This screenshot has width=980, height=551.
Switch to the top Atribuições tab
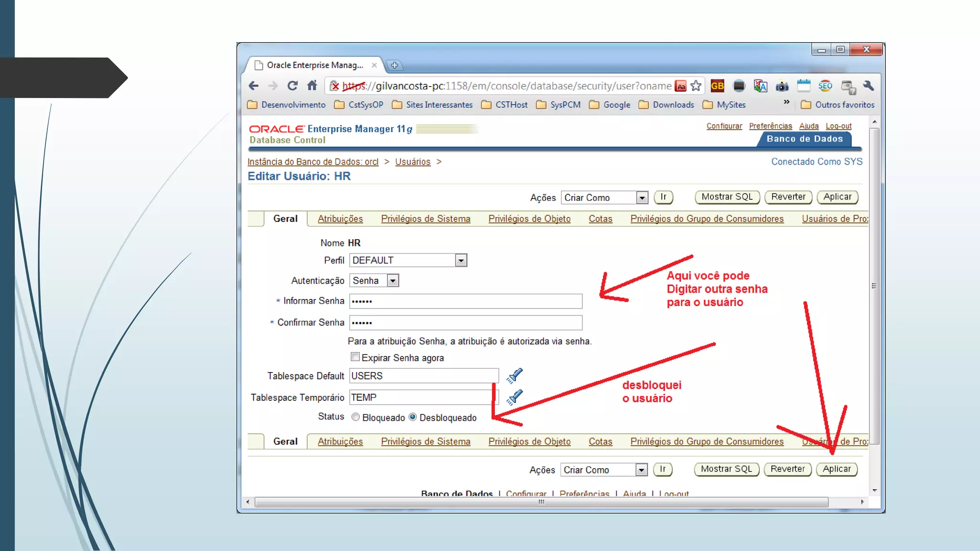click(340, 219)
